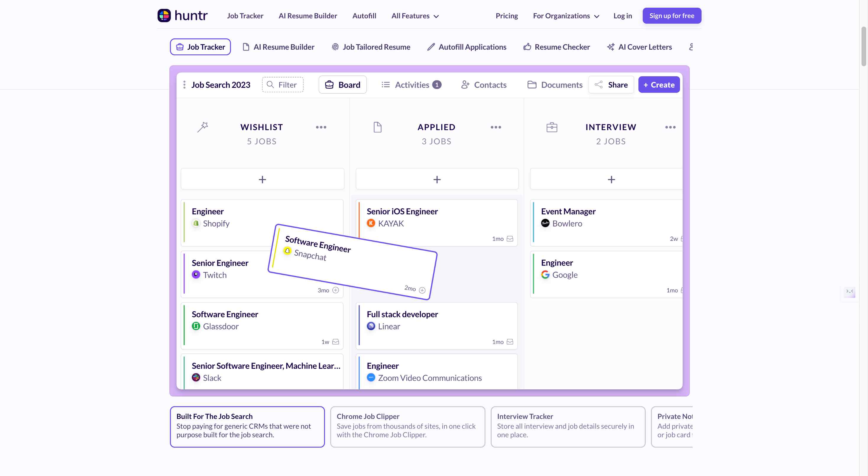Click the Google company logo

click(545, 275)
